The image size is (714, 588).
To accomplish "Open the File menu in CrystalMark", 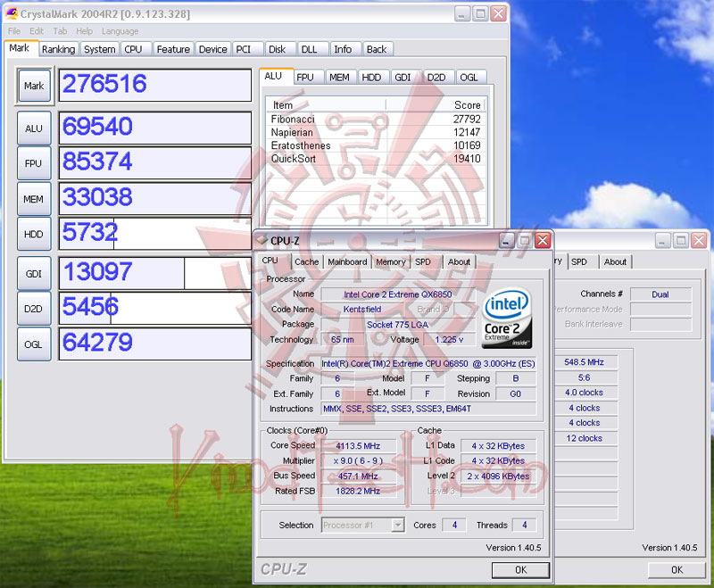I will [14, 31].
